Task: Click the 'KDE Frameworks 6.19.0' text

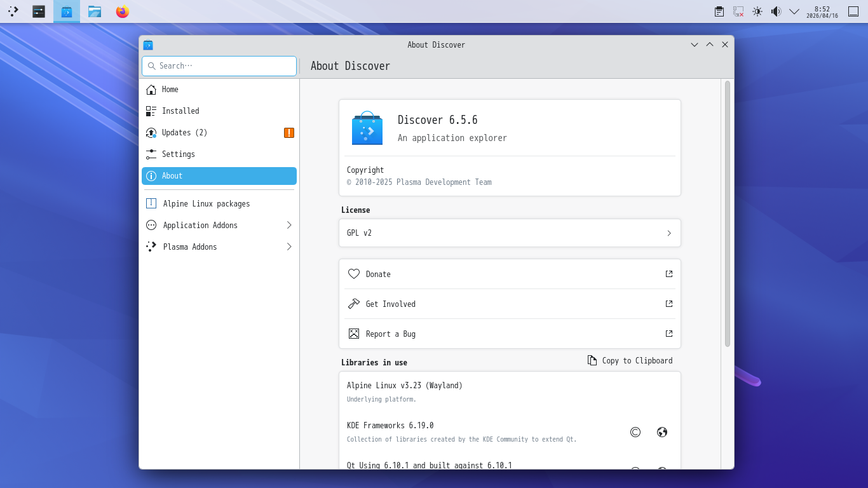Action: click(x=390, y=426)
